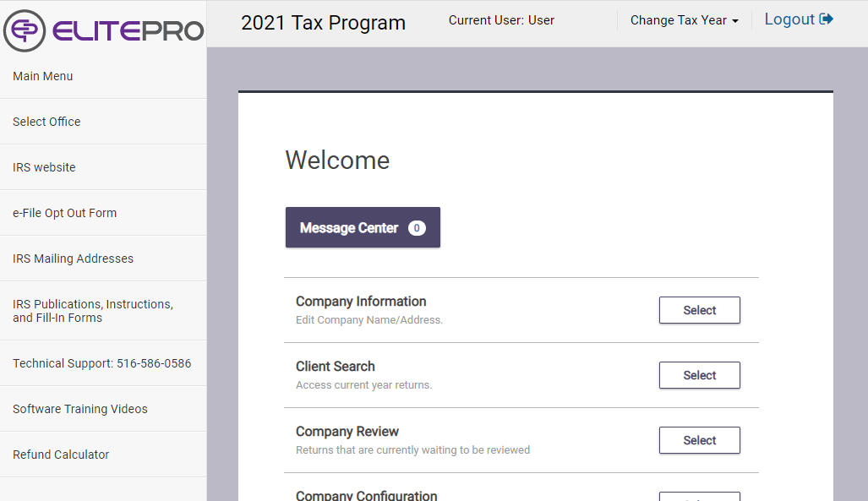Click the ElitePro logo
Image resolution: width=868 pixels, height=501 pixels.
point(103,30)
